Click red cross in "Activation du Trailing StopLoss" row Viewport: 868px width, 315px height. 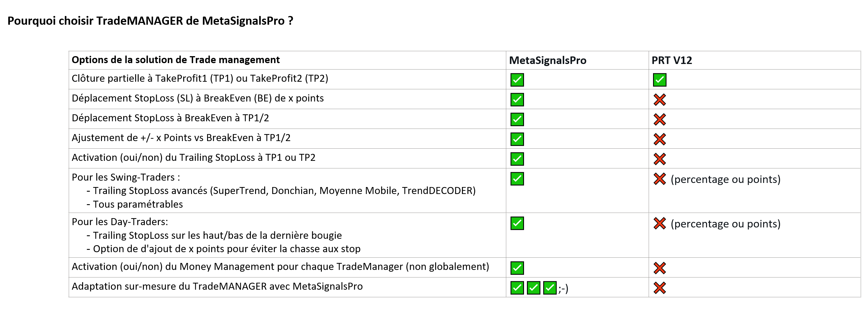(659, 159)
